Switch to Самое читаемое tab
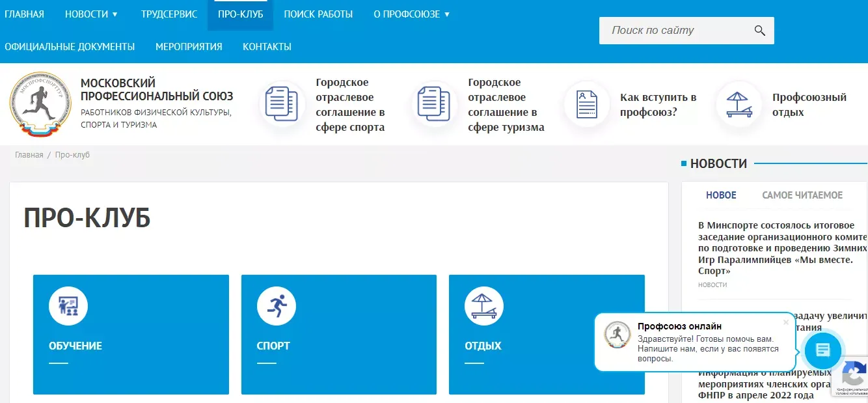Screen dimensions: 868x403 802,195
